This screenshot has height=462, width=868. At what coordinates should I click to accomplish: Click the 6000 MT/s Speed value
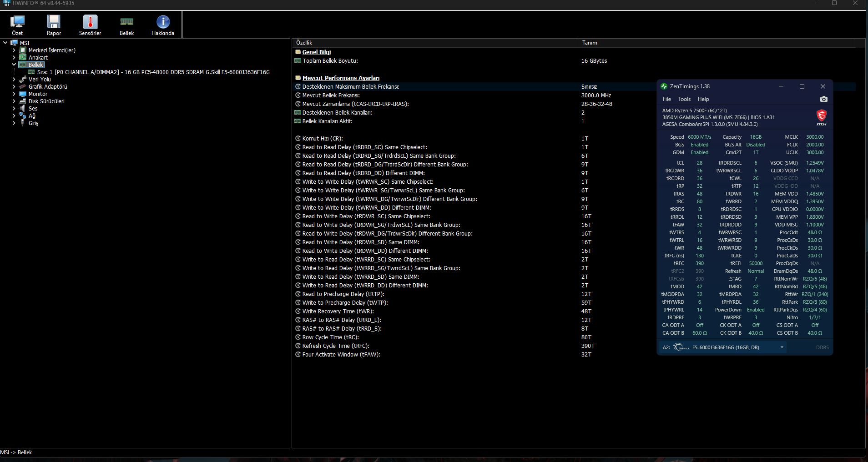click(700, 137)
